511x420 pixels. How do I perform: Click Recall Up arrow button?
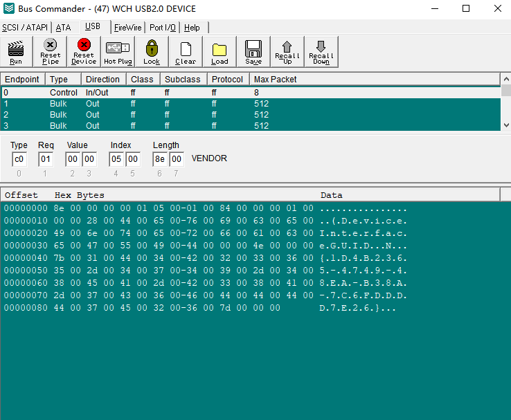click(287, 52)
